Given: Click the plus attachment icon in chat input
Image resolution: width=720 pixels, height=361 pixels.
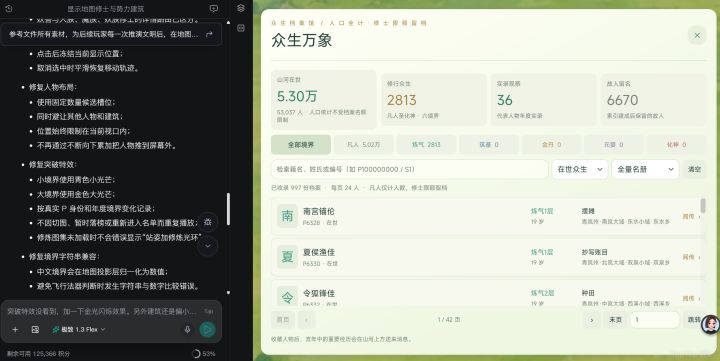Looking at the screenshot, I should coord(15,329).
